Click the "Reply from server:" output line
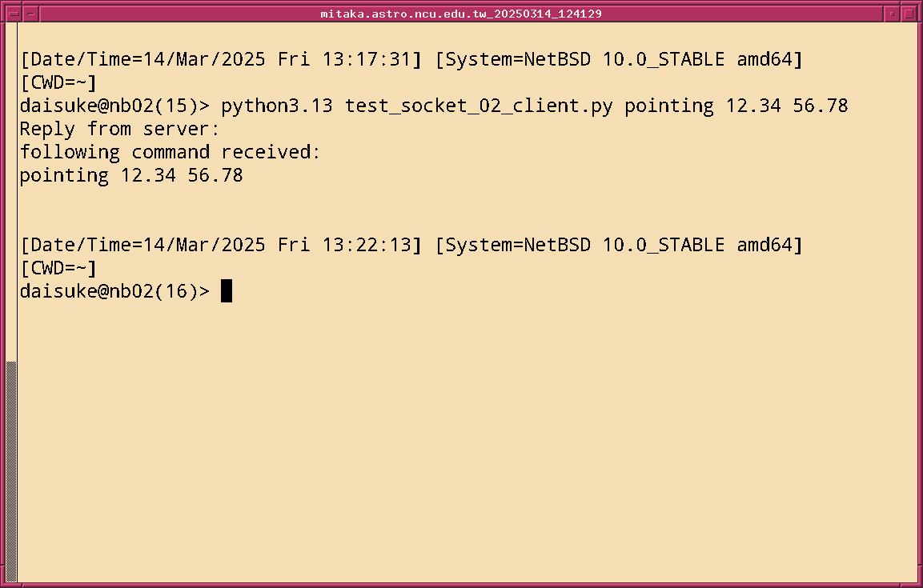923x588 pixels. point(120,129)
